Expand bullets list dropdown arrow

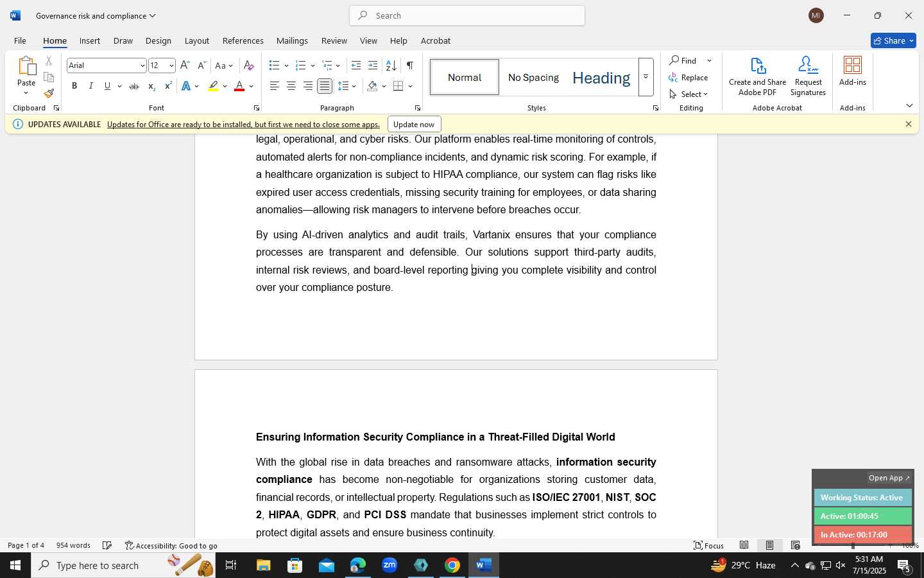tap(286, 66)
